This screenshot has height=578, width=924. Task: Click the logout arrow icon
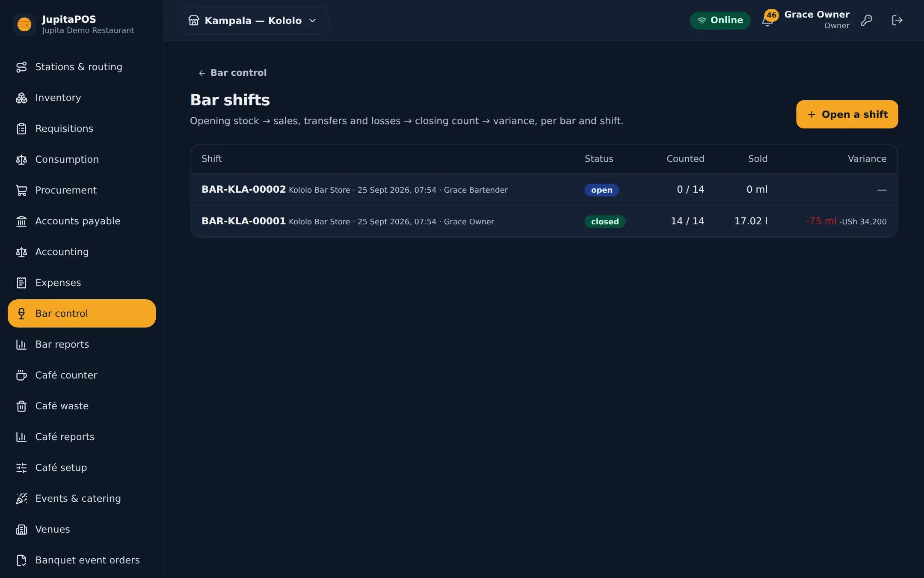(897, 20)
